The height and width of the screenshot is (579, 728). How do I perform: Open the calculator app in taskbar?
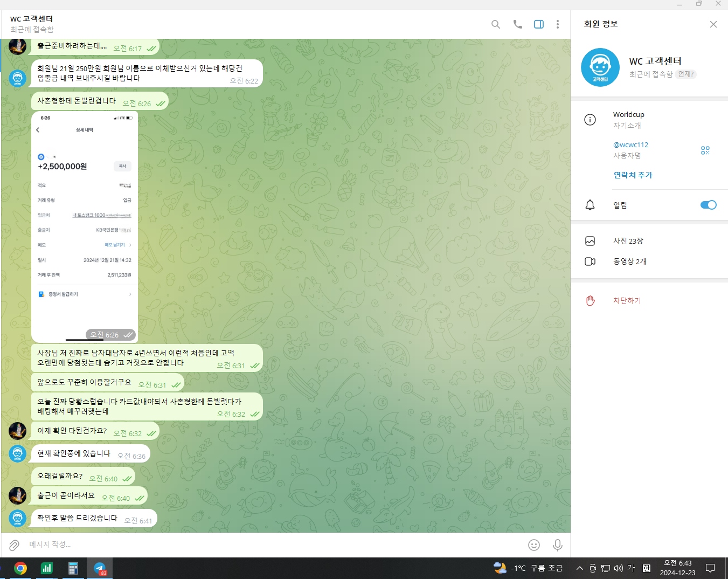tap(73, 568)
